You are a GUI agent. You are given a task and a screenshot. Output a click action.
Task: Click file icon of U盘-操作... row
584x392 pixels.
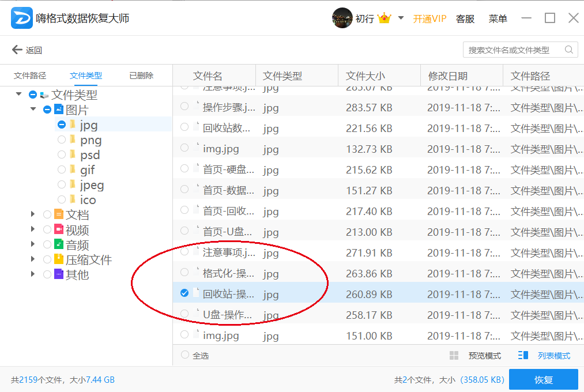(x=196, y=314)
